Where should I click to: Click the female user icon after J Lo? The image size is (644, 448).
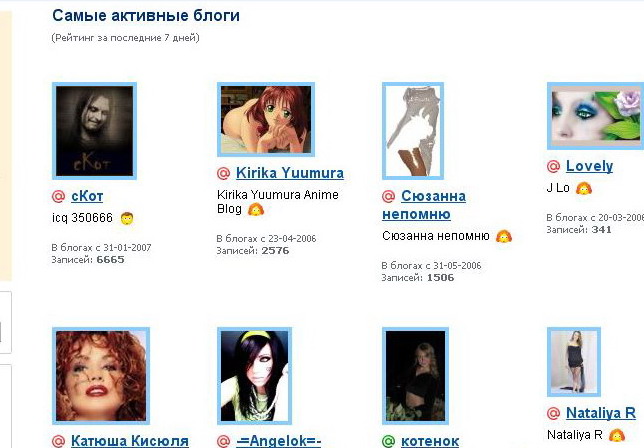point(584,188)
